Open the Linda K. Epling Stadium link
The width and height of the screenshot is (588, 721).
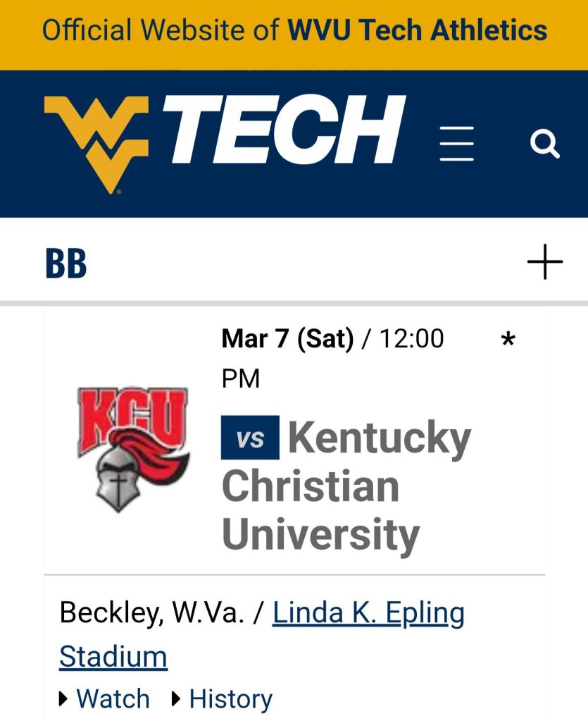pos(368,614)
